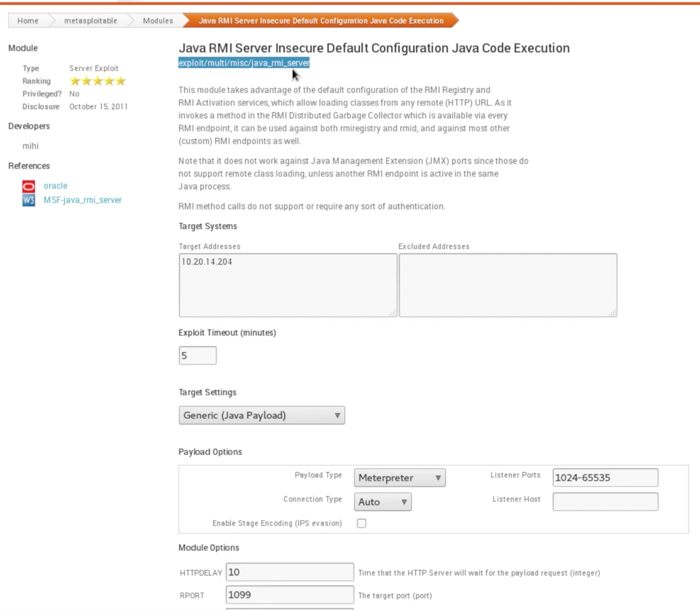
Task: Enable Stage Encoding (IPS evasion) checkbox
Action: 362,523
